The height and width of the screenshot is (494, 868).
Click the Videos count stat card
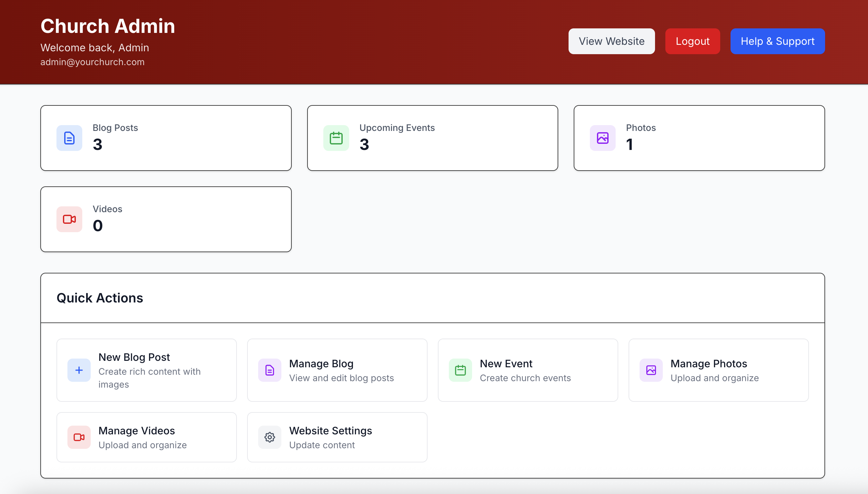pyautogui.click(x=166, y=219)
